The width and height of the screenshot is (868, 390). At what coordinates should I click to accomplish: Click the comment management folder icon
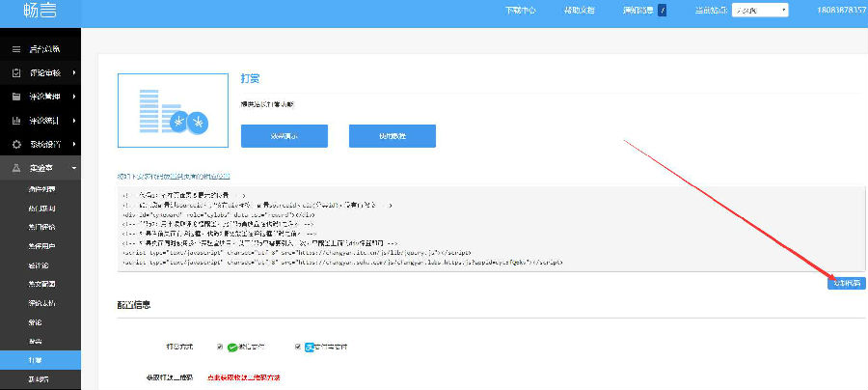tap(16, 97)
